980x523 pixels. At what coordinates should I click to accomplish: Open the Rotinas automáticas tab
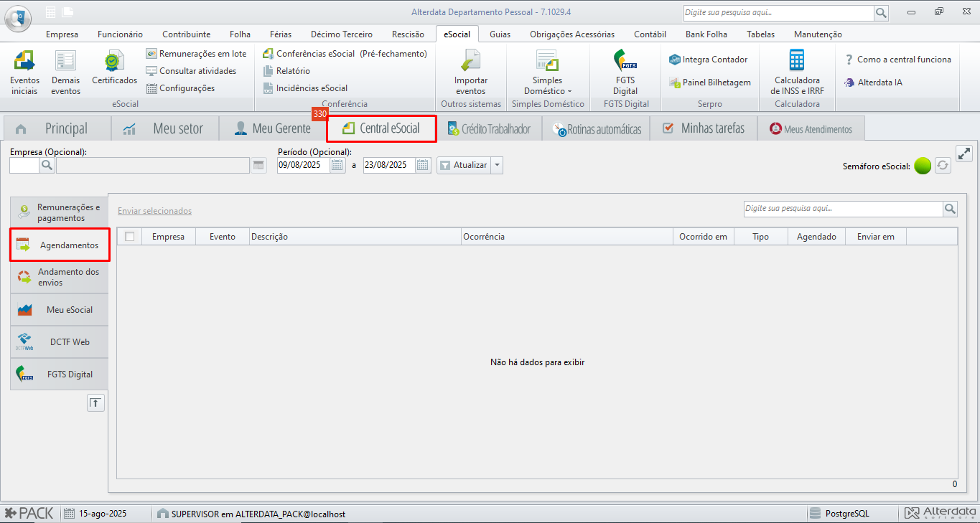(x=597, y=129)
